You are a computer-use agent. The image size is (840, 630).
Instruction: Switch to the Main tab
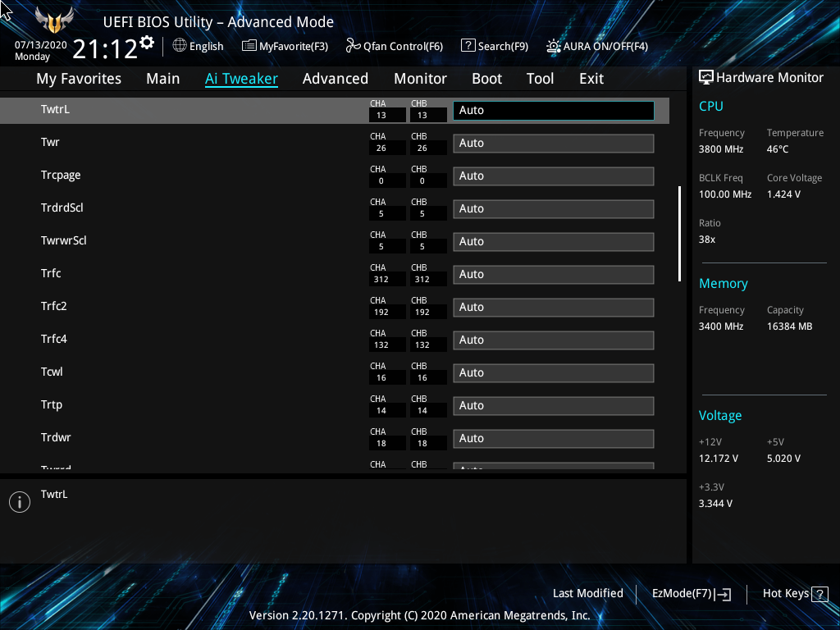pos(163,79)
